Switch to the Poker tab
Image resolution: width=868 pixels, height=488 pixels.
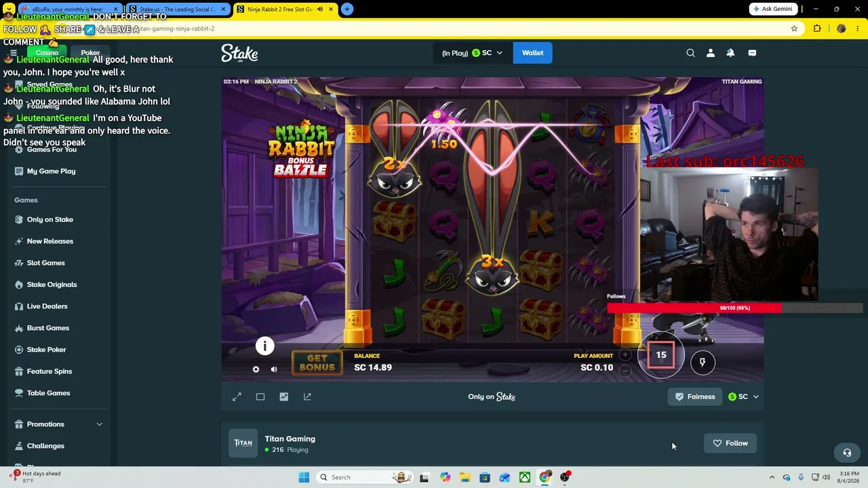(x=90, y=53)
